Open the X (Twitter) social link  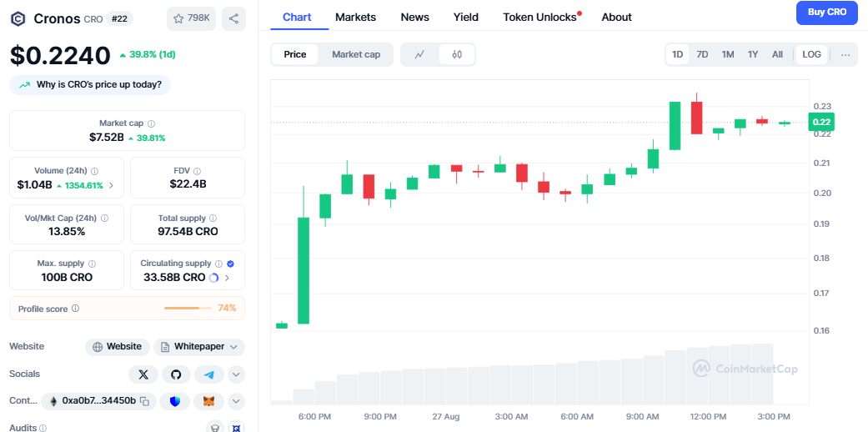pyautogui.click(x=143, y=374)
